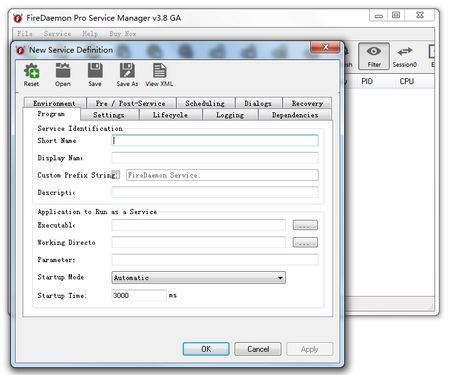
Task: Switch to the Dependencies tab
Action: (x=295, y=115)
